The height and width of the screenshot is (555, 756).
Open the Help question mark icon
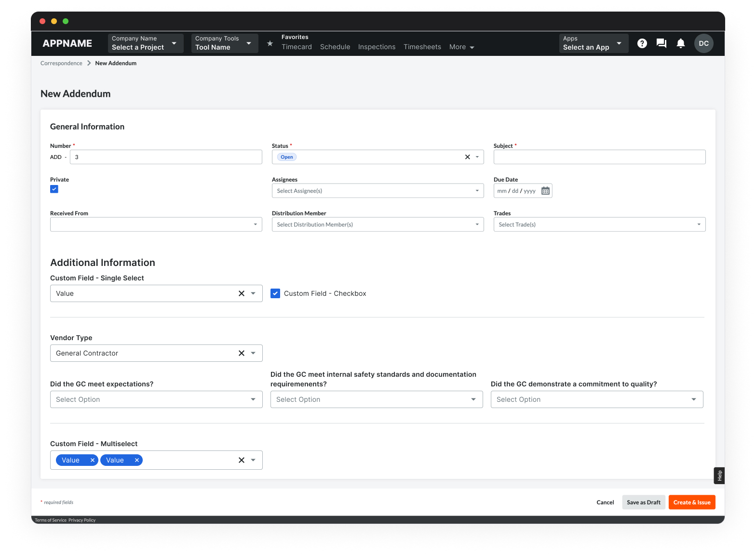[x=642, y=43]
